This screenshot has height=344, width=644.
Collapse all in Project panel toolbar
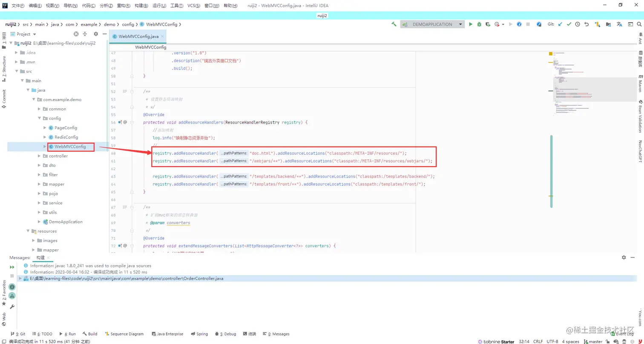tap(85, 34)
